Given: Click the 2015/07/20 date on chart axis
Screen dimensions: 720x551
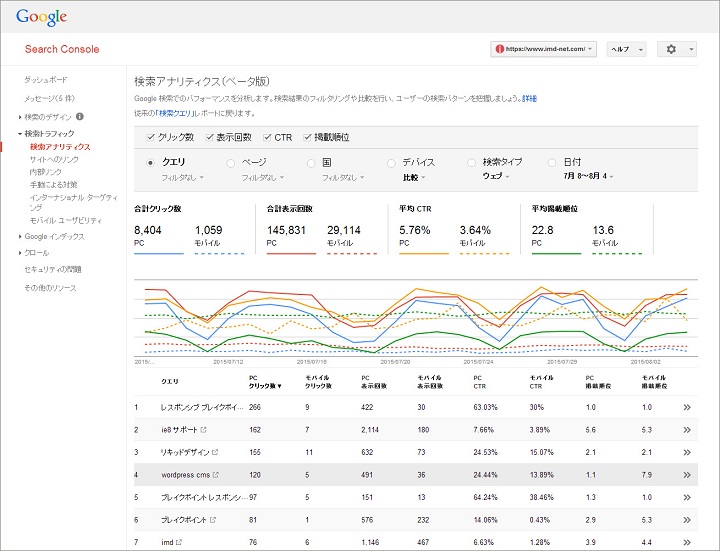Looking at the screenshot, I should click(395, 362).
